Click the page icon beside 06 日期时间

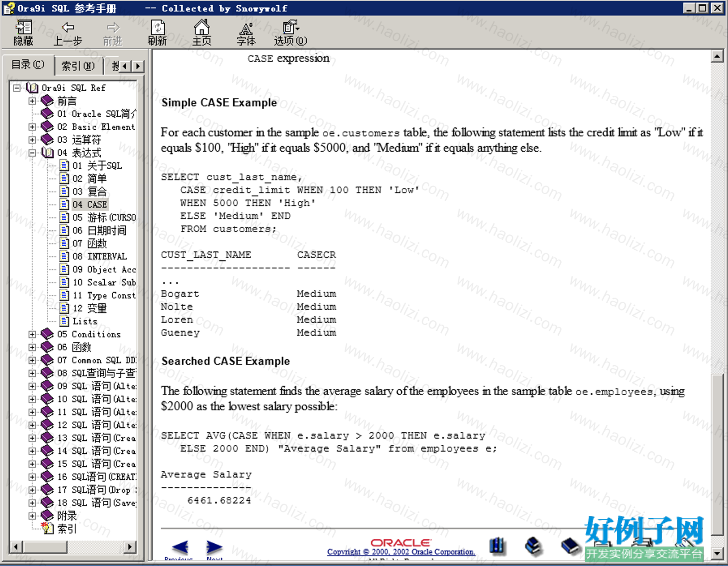(x=64, y=230)
